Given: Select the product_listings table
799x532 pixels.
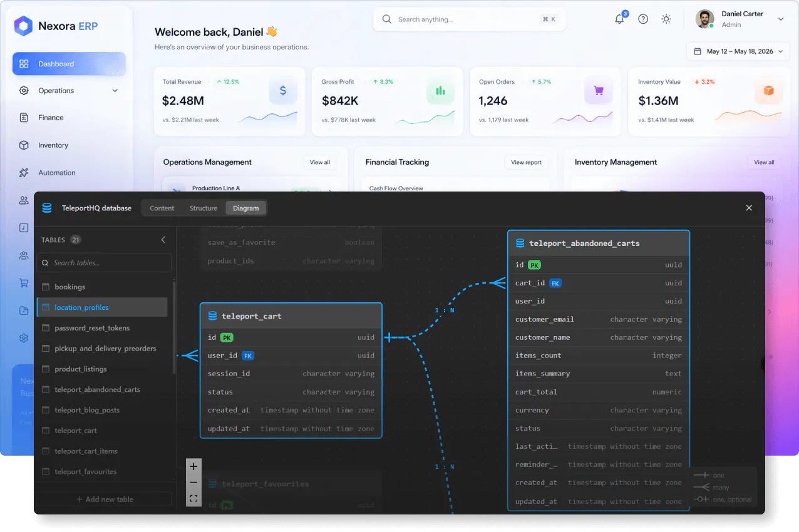Looking at the screenshot, I should click(x=102, y=369).
